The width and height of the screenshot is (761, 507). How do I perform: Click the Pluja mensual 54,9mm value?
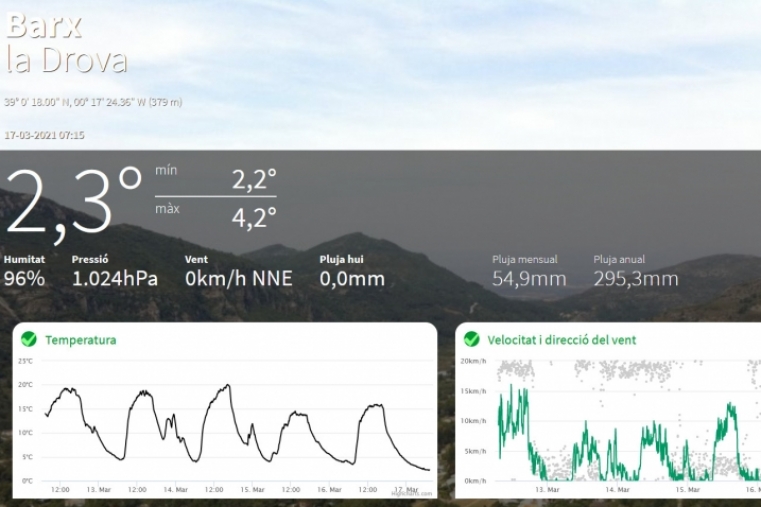click(x=528, y=279)
